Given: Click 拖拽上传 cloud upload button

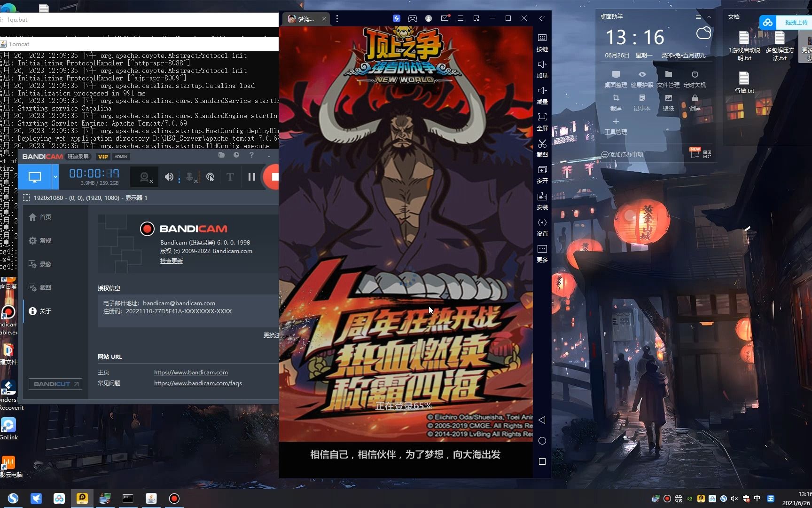Looking at the screenshot, I should tap(785, 22).
